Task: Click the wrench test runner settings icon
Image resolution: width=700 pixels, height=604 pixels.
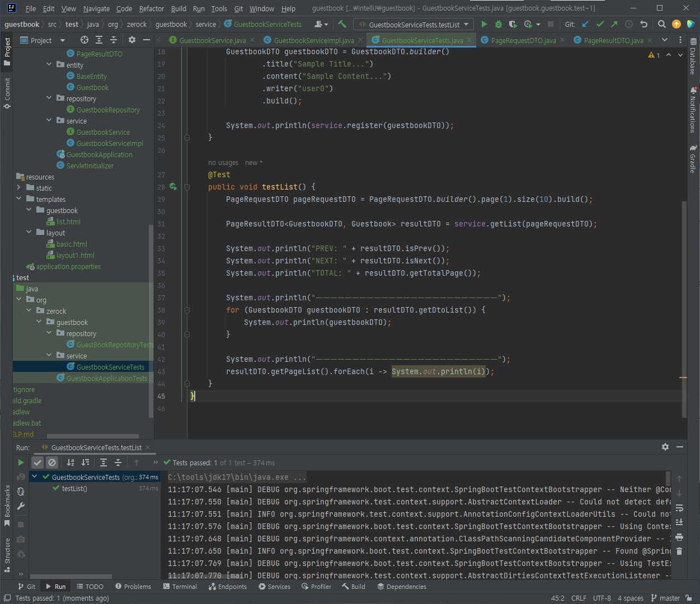Action: click(x=21, y=506)
